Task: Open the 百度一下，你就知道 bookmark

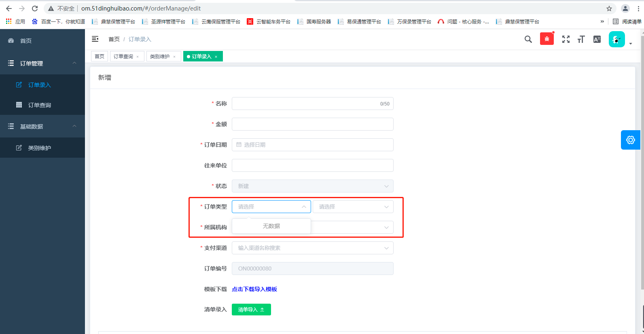Action: [x=59, y=21]
